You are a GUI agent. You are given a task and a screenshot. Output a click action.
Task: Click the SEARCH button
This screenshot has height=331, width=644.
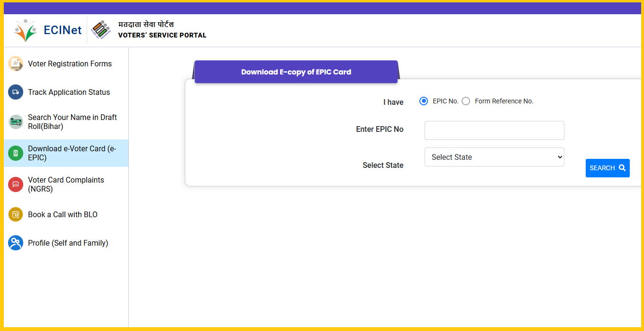tap(607, 168)
